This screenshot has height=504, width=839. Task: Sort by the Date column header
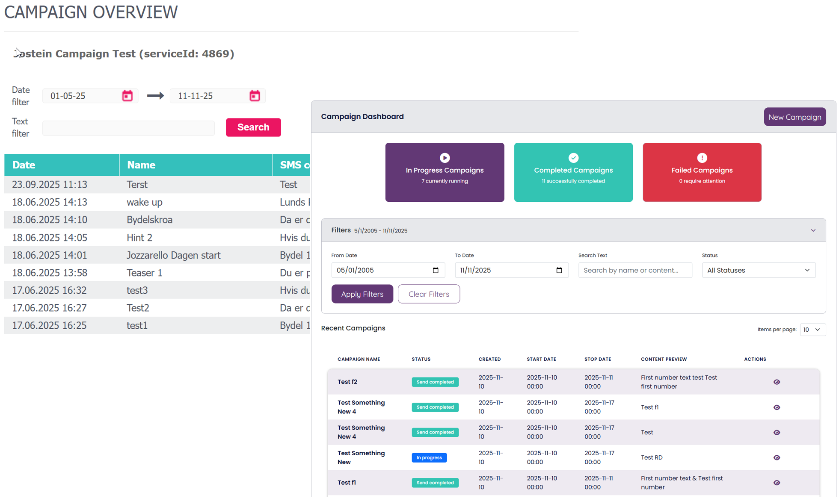tap(24, 165)
